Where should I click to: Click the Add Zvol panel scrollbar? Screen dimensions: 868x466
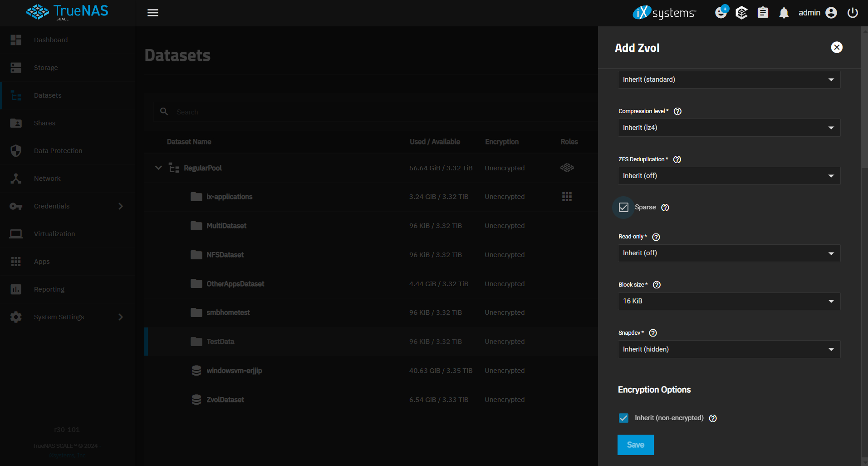(x=864, y=100)
